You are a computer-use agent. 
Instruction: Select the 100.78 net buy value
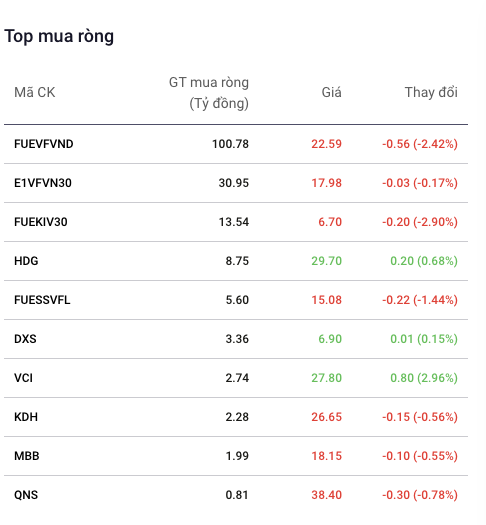click(x=230, y=144)
